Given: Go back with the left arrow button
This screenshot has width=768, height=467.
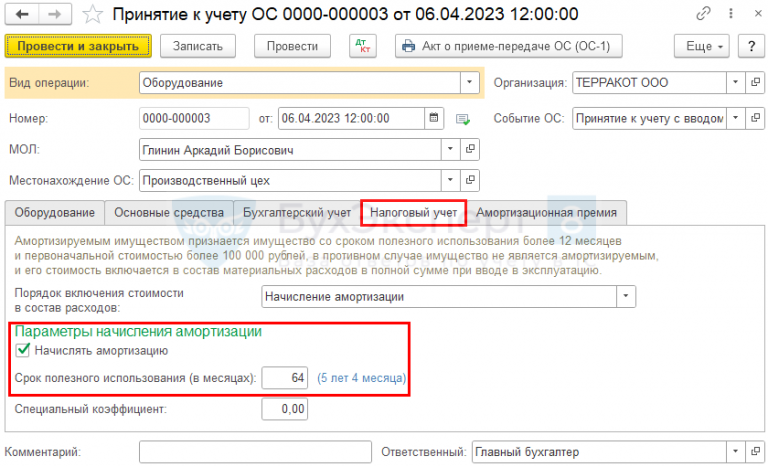Looking at the screenshot, I should (22, 14).
